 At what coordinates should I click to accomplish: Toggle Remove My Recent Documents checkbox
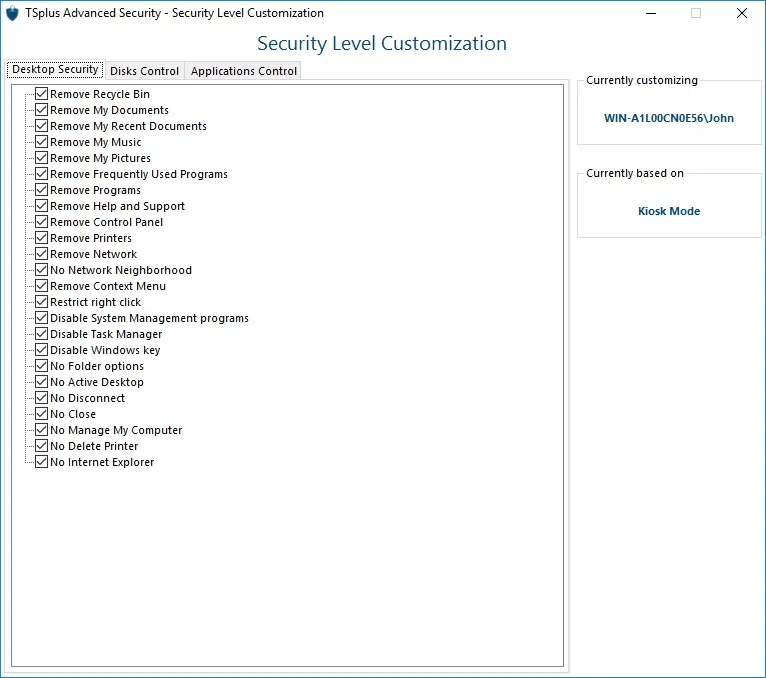(x=42, y=126)
